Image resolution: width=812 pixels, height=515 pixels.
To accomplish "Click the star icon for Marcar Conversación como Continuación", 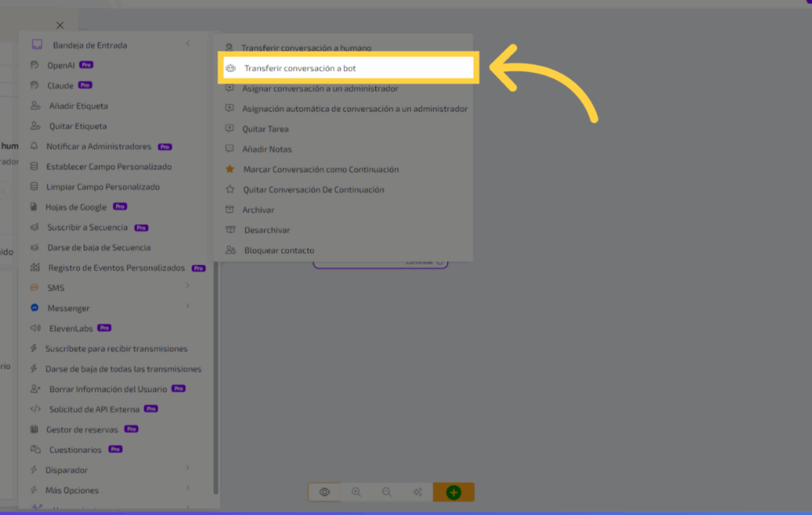I will pyautogui.click(x=230, y=169).
